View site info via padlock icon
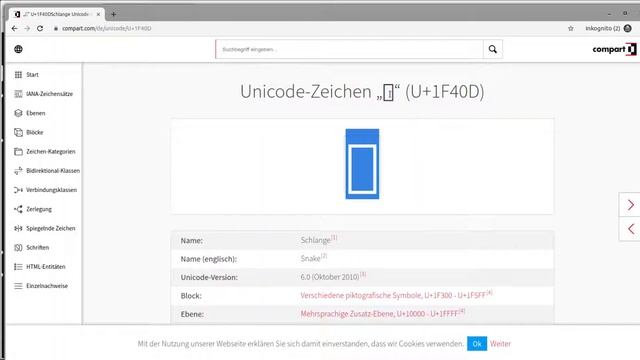 click(x=56, y=29)
